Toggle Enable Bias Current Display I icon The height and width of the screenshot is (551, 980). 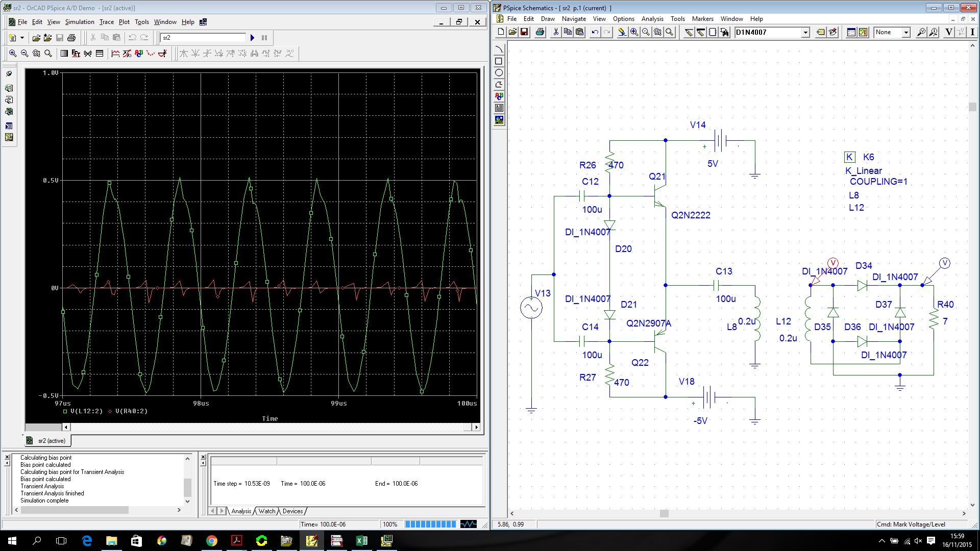(972, 32)
